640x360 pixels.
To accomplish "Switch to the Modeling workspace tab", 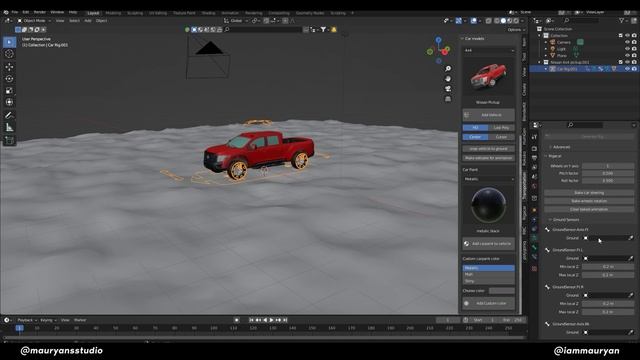I will point(113,13).
